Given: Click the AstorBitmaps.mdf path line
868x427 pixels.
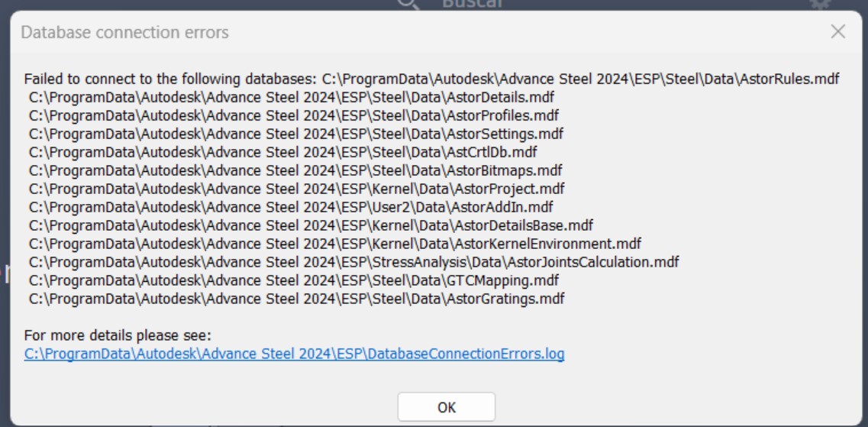Looking at the screenshot, I should coord(295,170).
